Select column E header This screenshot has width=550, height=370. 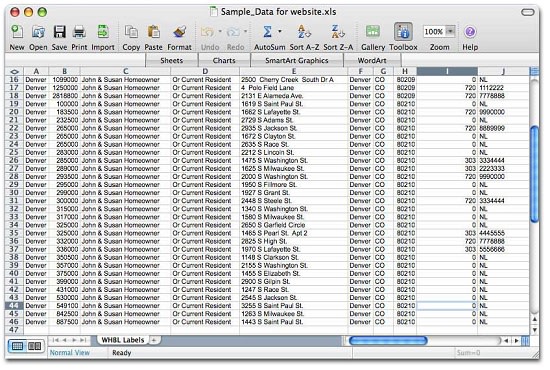294,71
